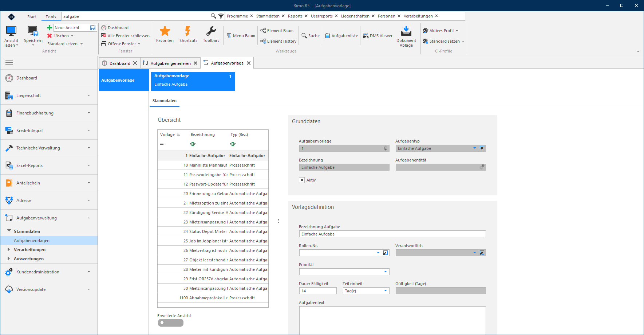Select row 10 Mahnliste Mahnlauf
Viewport: 644px width, 335px height.
(x=213, y=165)
